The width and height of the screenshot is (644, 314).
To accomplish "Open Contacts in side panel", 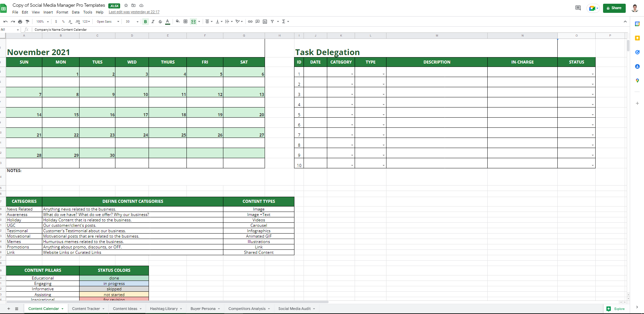I will coord(637,67).
